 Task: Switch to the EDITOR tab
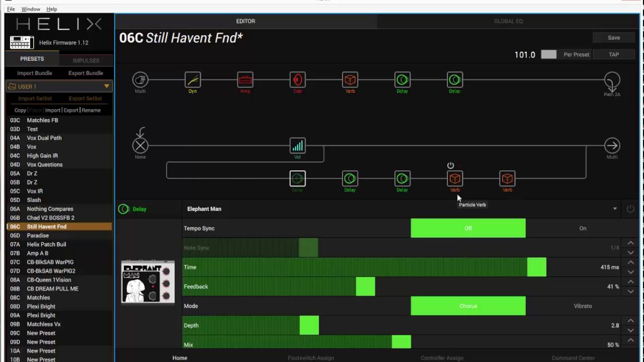coord(246,21)
